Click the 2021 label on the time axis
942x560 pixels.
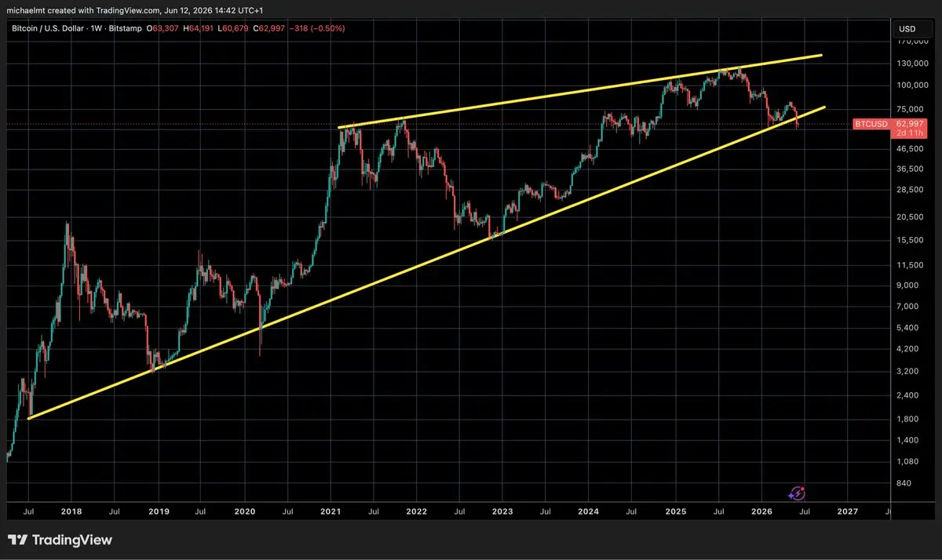[330, 511]
